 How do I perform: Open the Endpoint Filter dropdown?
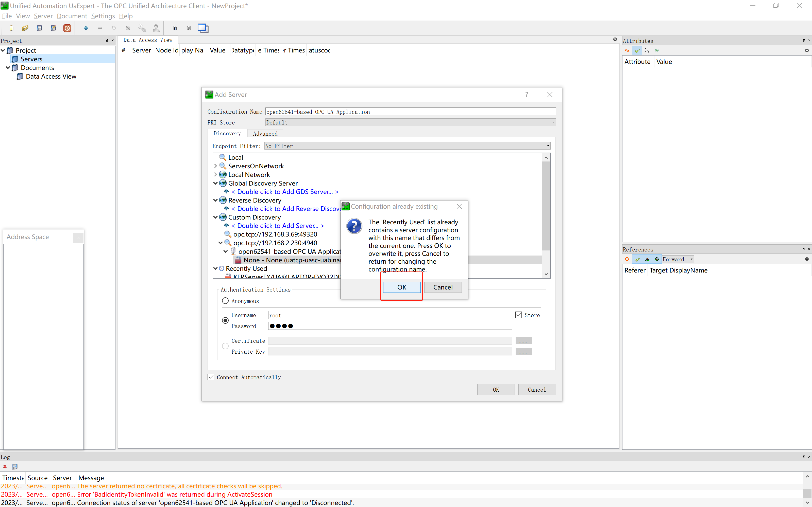[407, 146]
